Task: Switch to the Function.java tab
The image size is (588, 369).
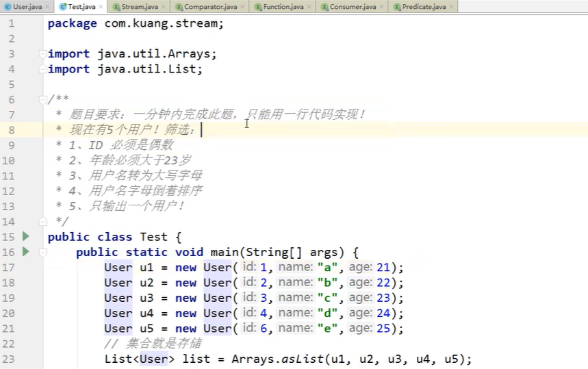Action: pyautogui.click(x=283, y=7)
